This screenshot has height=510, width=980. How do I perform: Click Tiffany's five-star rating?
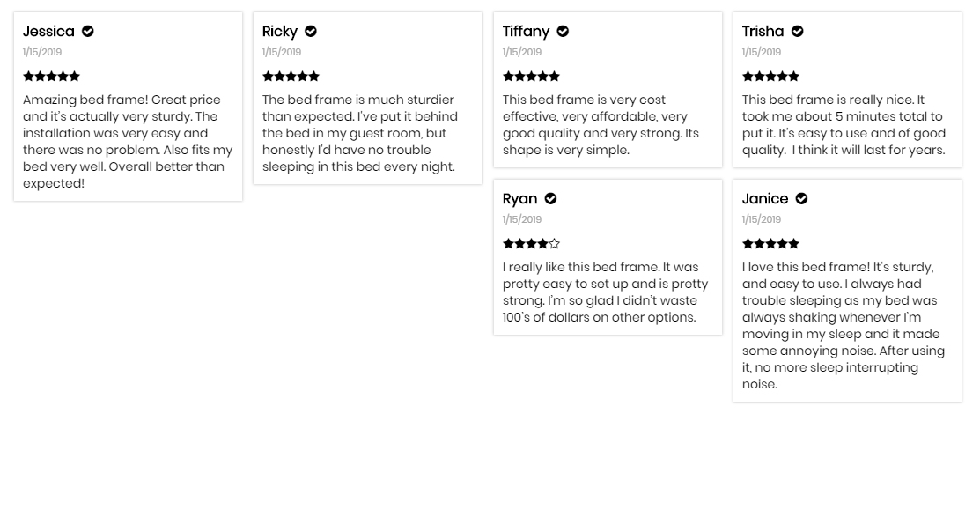click(531, 77)
